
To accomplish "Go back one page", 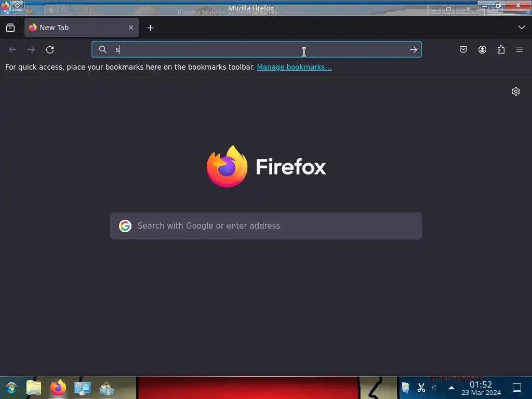I will coord(12,50).
